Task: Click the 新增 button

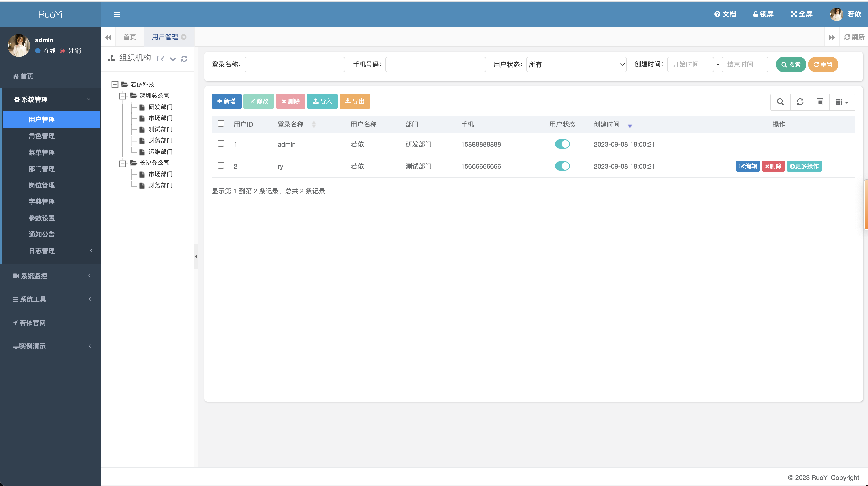Action: point(226,101)
